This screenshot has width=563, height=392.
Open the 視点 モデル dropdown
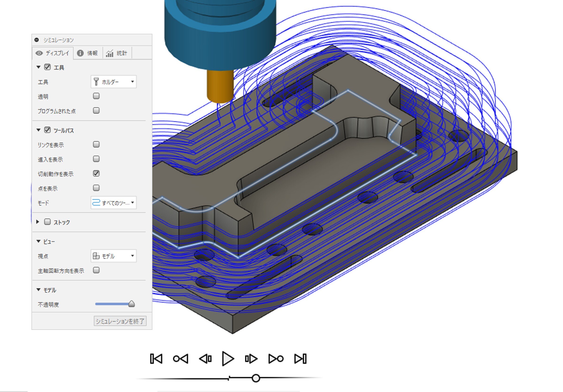[x=114, y=256]
